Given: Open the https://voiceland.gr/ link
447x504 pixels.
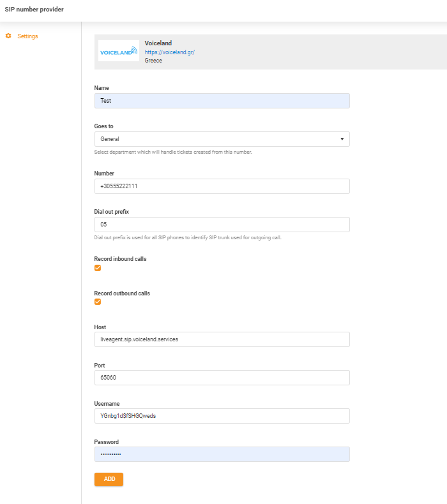Looking at the screenshot, I should pyautogui.click(x=169, y=52).
